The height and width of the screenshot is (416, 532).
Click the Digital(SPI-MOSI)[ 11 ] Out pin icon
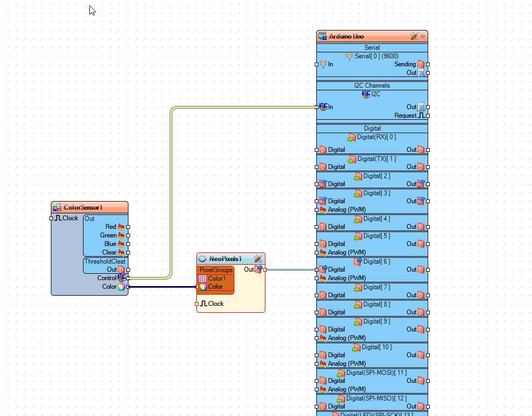tap(421, 381)
